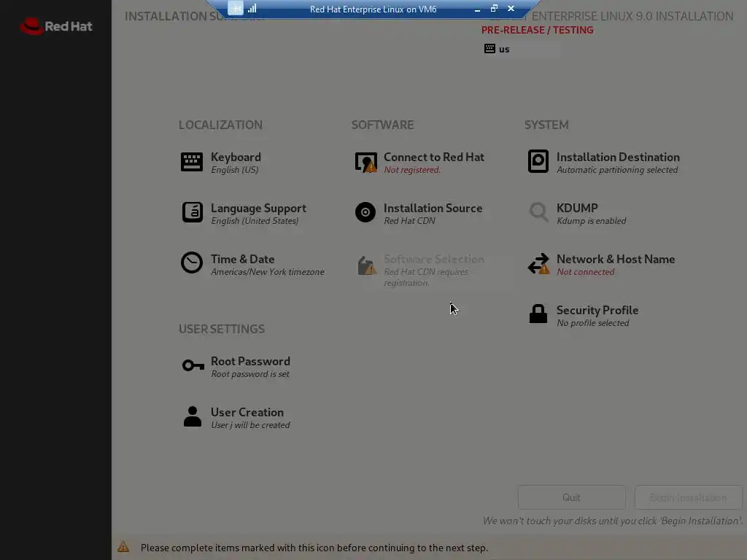Click 'Red Hat CDN' source text
Viewport: 747px width, 560px height.
tap(409, 221)
